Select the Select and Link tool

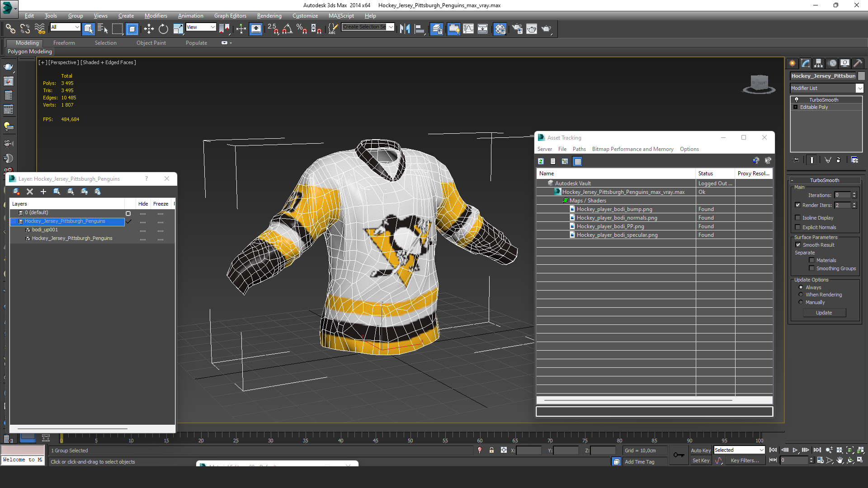[10, 29]
